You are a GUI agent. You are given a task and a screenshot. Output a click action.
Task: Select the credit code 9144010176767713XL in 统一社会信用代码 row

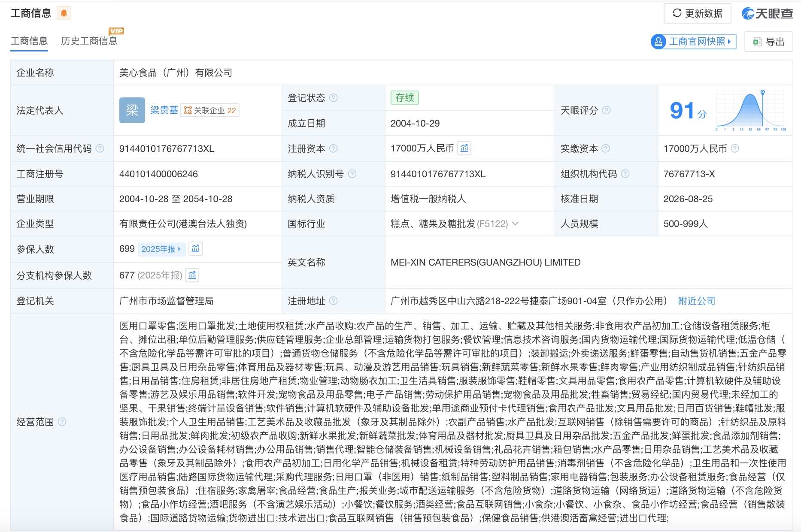coord(167,148)
